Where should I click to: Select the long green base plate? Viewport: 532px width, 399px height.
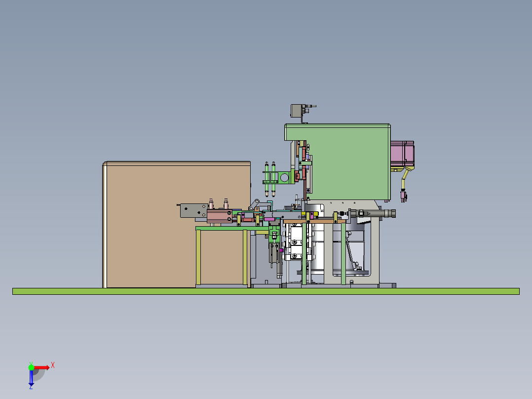click(266, 291)
